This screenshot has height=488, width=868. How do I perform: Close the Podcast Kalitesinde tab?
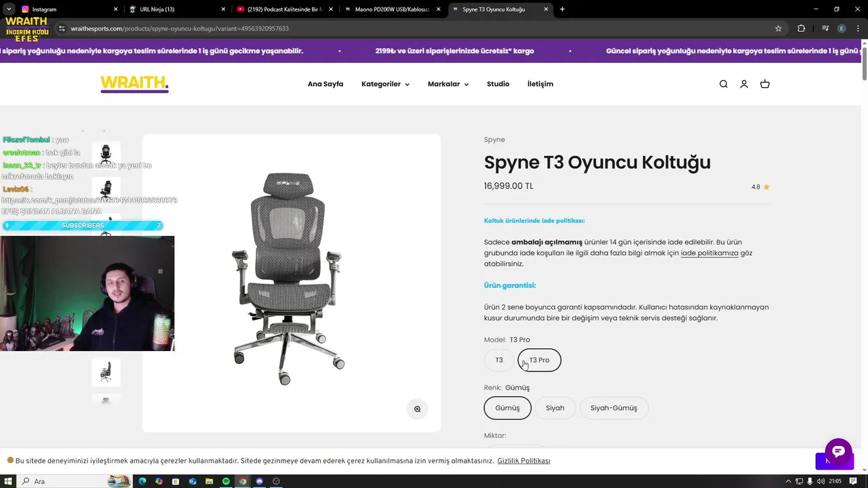click(331, 9)
